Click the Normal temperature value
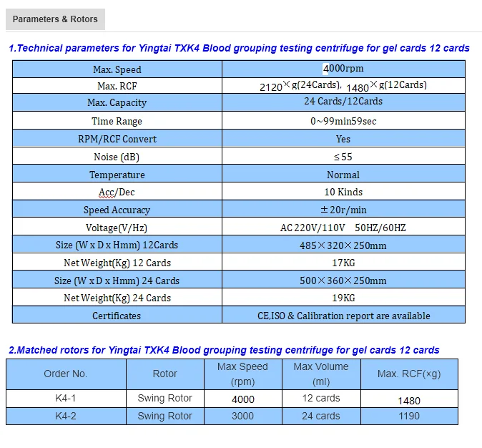The width and height of the screenshot is (482, 448). (x=343, y=175)
